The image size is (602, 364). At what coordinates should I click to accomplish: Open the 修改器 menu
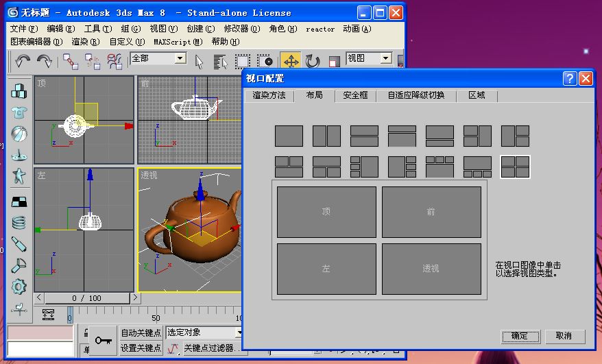pyautogui.click(x=242, y=29)
